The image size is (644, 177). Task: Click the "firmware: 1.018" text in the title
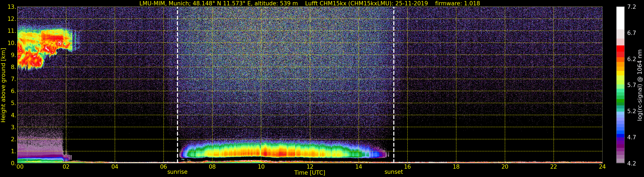tap(457, 3)
